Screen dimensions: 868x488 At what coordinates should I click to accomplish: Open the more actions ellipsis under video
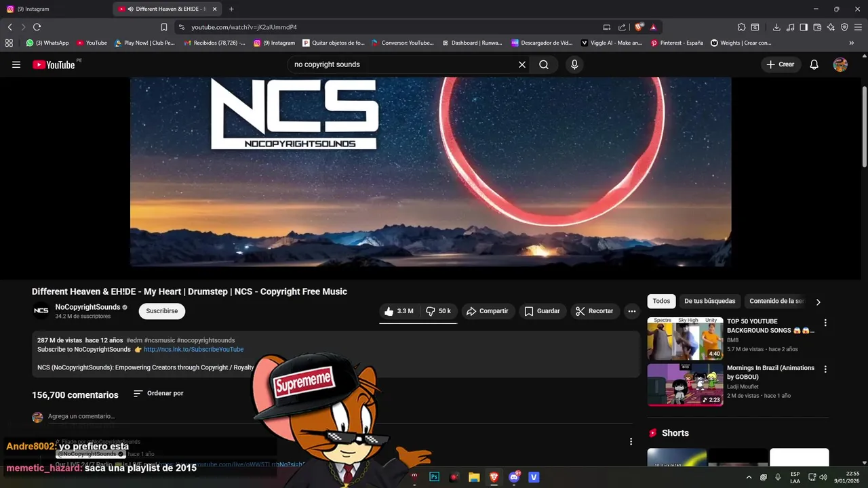632,311
